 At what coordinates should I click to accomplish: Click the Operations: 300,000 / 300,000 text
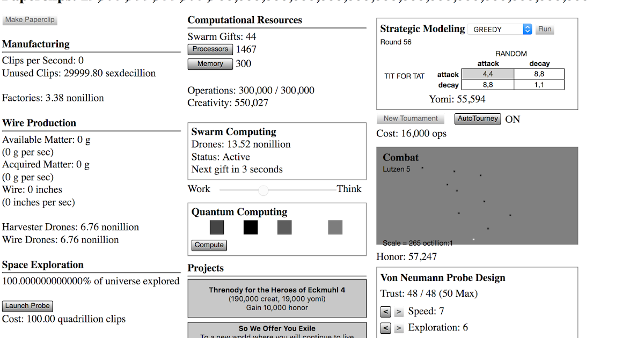(x=251, y=91)
